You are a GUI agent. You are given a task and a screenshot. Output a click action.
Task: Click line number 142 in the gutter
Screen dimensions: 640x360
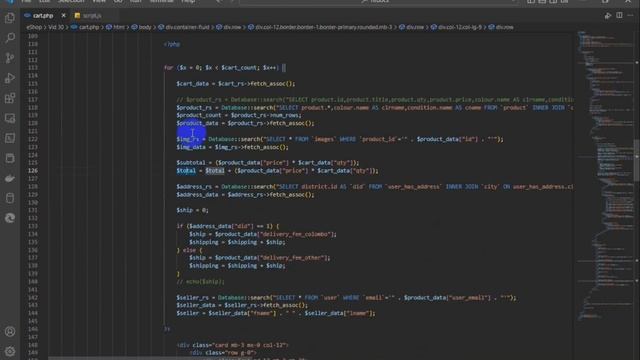click(33, 298)
